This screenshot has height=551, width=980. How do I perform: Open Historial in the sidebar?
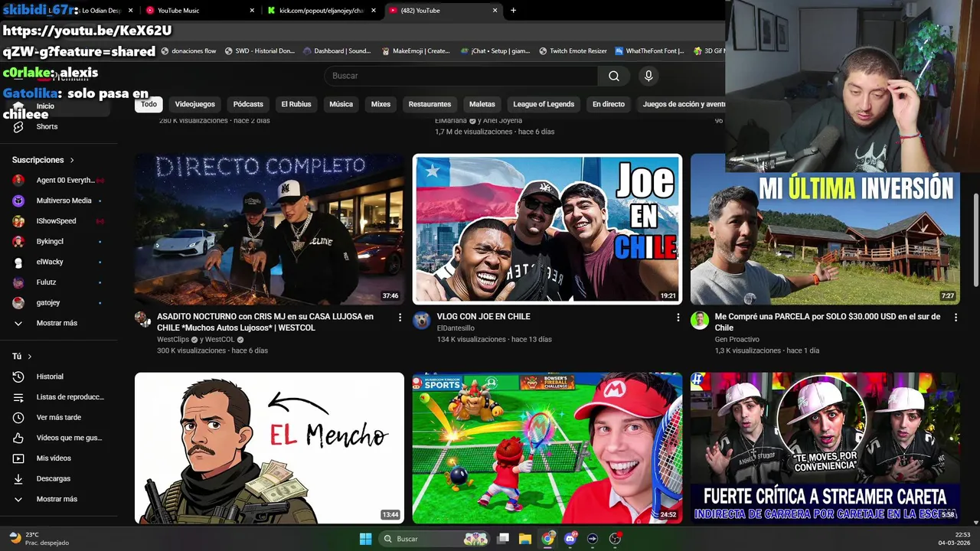[x=50, y=377]
